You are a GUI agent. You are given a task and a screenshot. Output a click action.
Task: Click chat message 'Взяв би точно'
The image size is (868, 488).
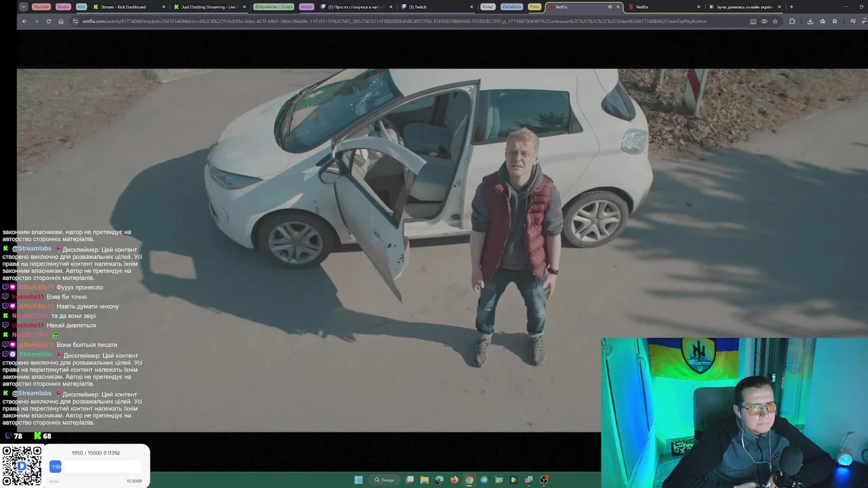pos(66,297)
